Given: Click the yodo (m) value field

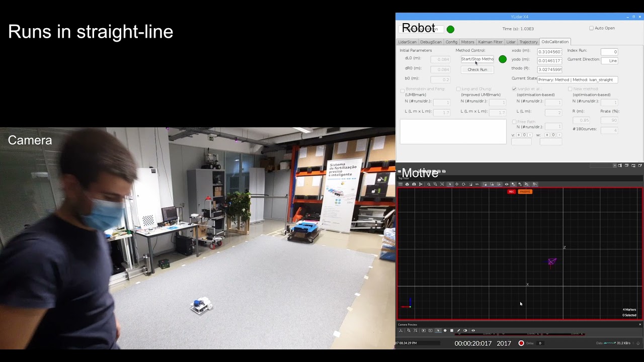Looking at the screenshot, I should click(x=549, y=60).
